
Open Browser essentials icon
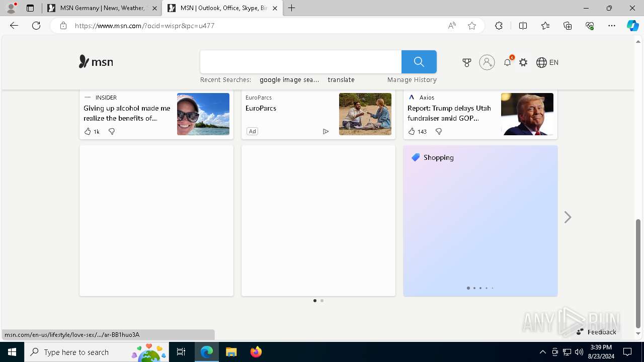point(590,26)
